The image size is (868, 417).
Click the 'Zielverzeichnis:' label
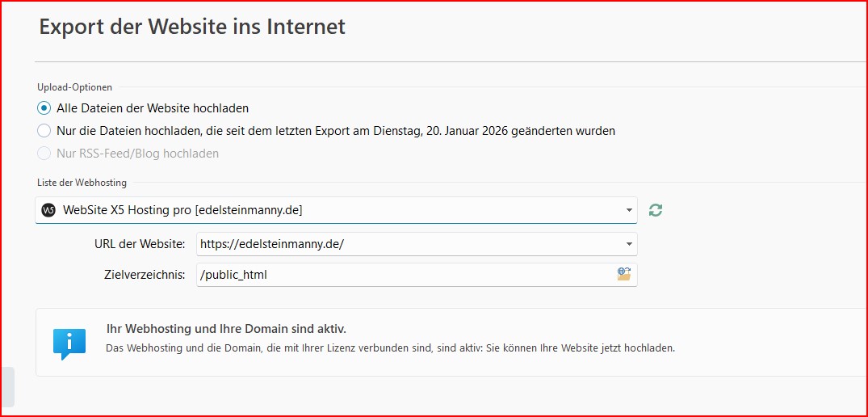click(x=145, y=275)
